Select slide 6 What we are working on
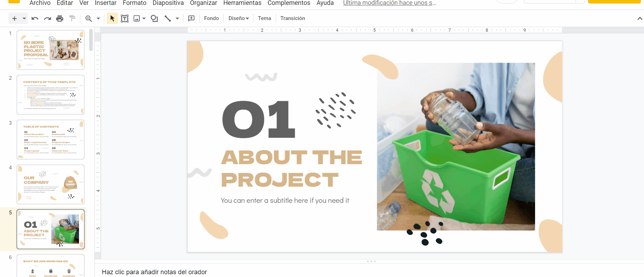Image resolution: width=644 pixels, height=277 pixels. pyautogui.click(x=51, y=266)
